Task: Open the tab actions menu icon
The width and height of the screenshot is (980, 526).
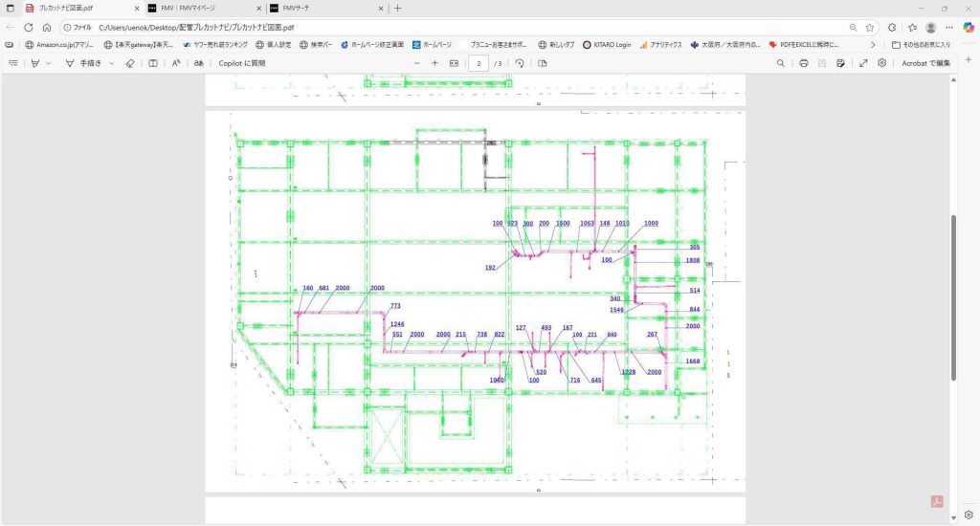Action: pos(10,8)
